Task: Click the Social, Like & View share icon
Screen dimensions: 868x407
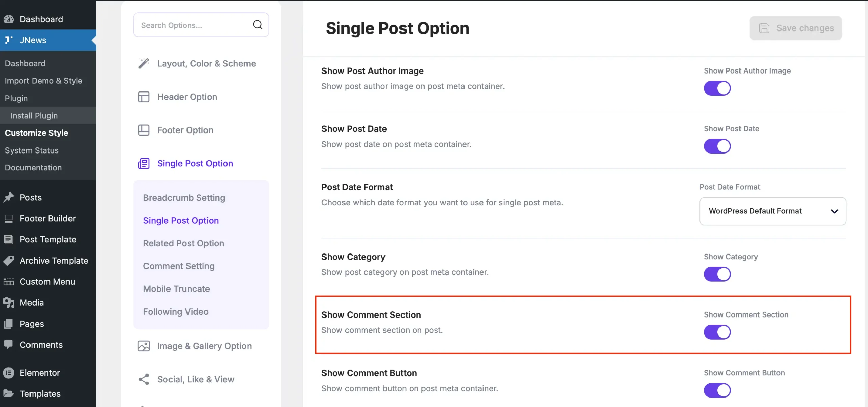Action: 144,379
